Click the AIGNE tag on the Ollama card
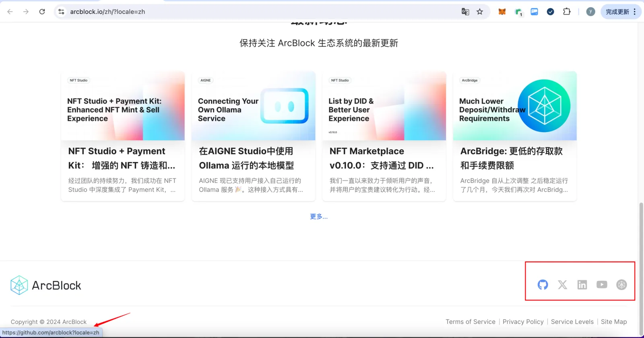Screen dimensions: 644x338 coord(206,80)
